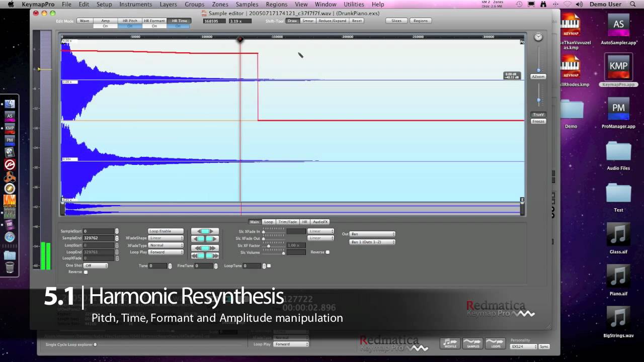Select the Reduce/Expand shift-tool
644x362 pixels.
coord(333,21)
